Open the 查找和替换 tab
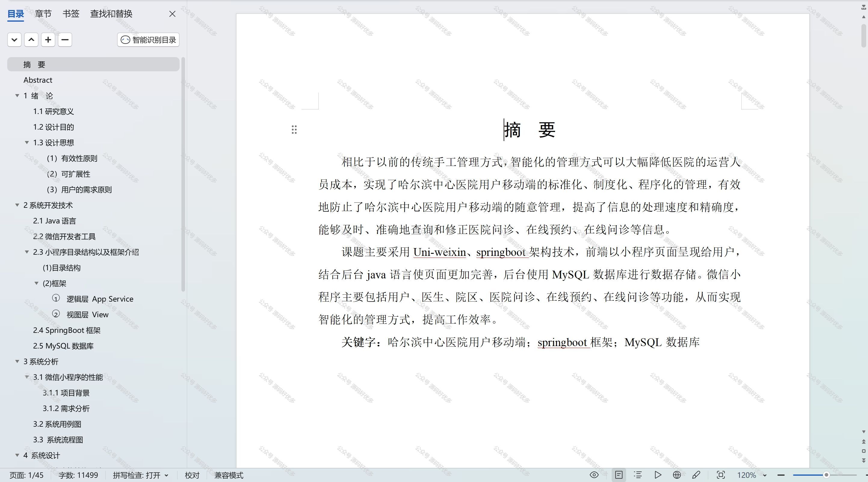Viewport: 868px width, 482px height. pos(111,14)
